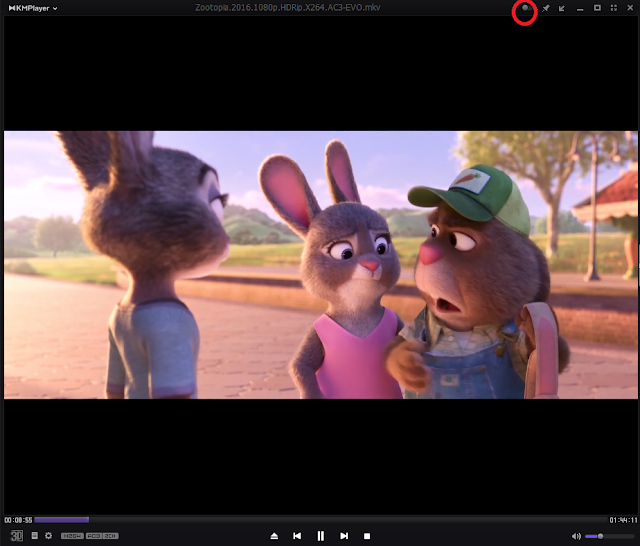Skip to the previous track
The image size is (640, 546).
pyautogui.click(x=297, y=536)
